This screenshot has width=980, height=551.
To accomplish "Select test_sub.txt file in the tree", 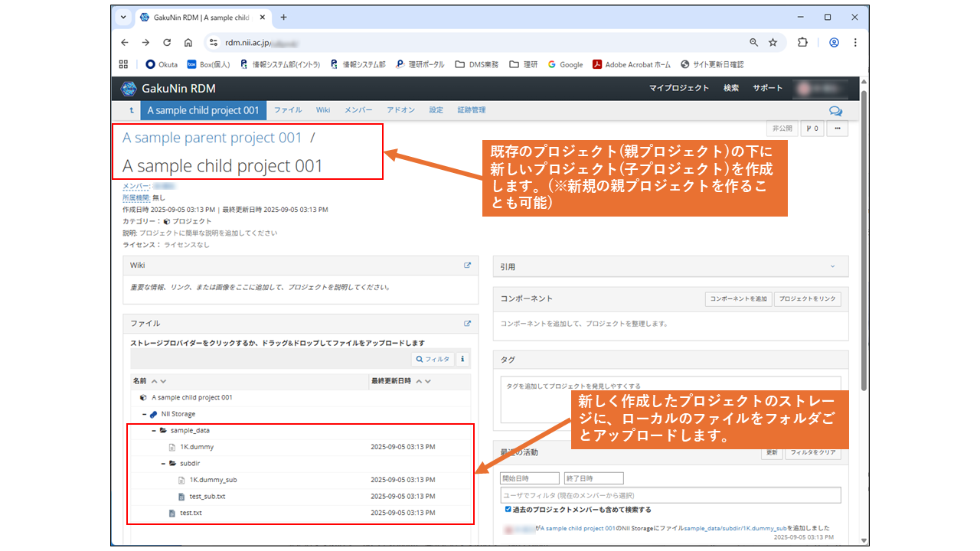I will pyautogui.click(x=207, y=497).
